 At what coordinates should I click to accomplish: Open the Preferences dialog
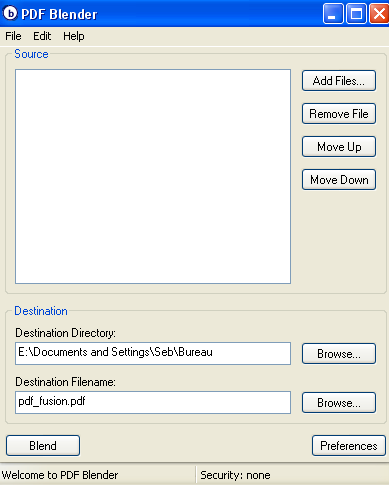[x=349, y=445]
